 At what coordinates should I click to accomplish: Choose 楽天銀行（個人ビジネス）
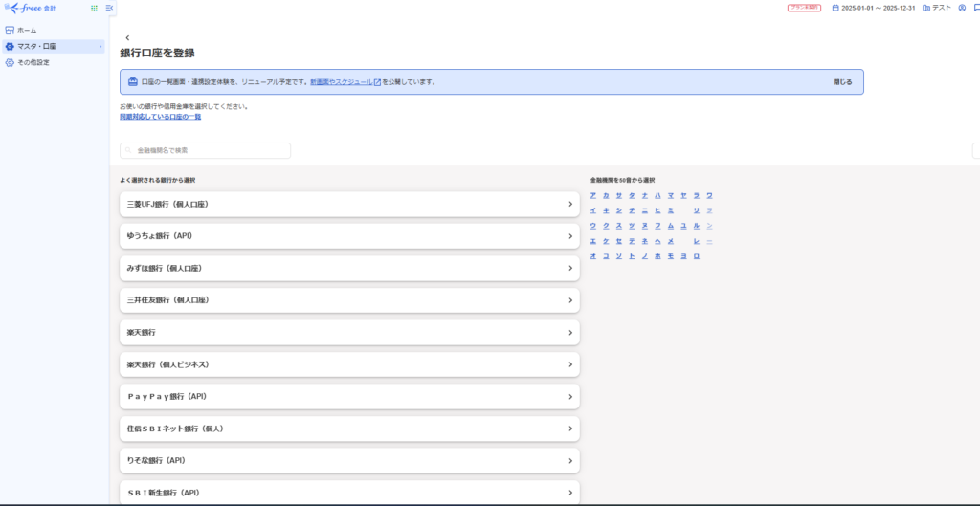click(x=349, y=364)
